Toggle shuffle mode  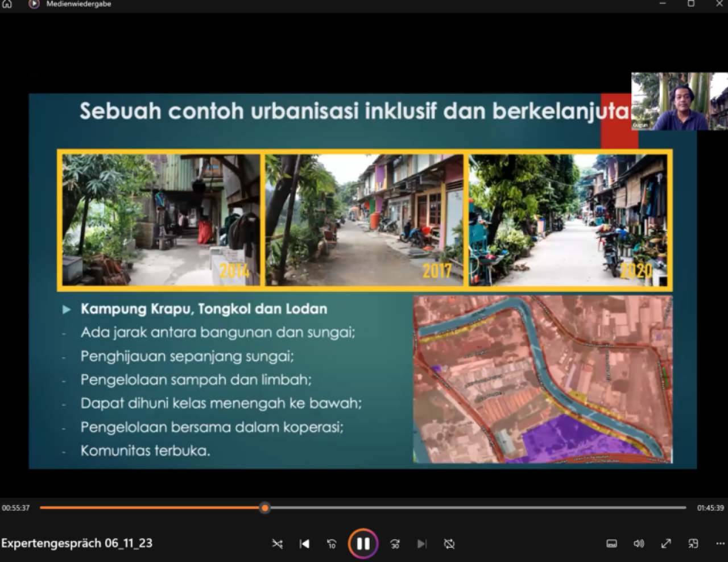pyautogui.click(x=278, y=544)
